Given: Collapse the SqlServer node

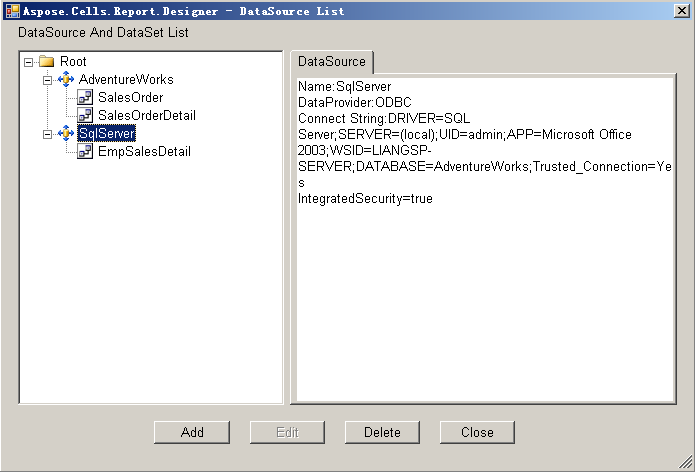Looking at the screenshot, I should (47, 134).
